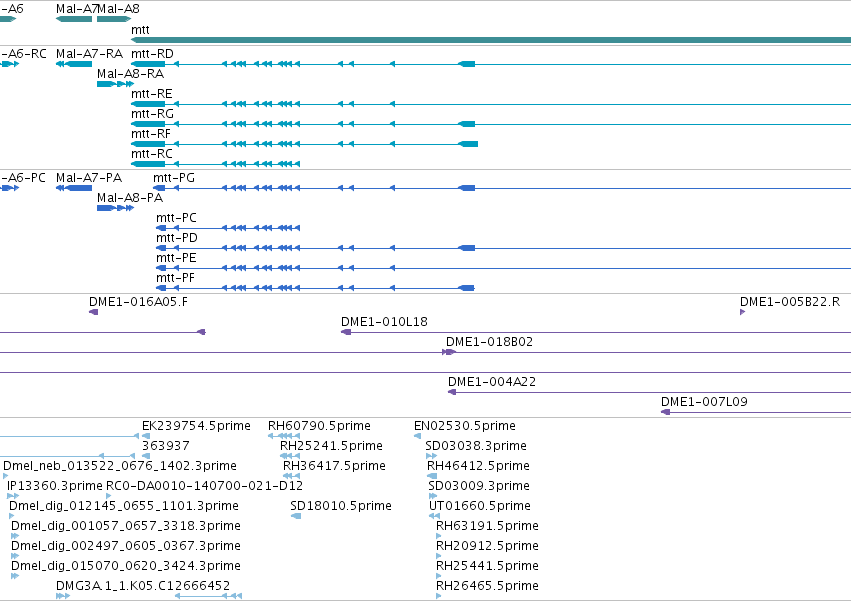Click the Mal-A7-PA protein label
The width and height of the screenshot is (851, 601).
click(x=89, y=178)
